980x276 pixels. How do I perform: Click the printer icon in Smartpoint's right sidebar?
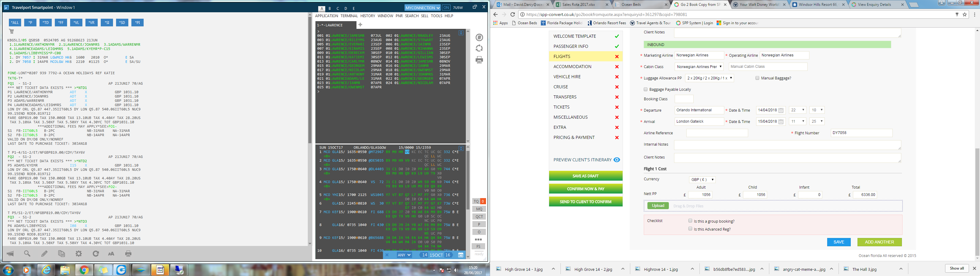pyautogui.click(x=479, y=60)
